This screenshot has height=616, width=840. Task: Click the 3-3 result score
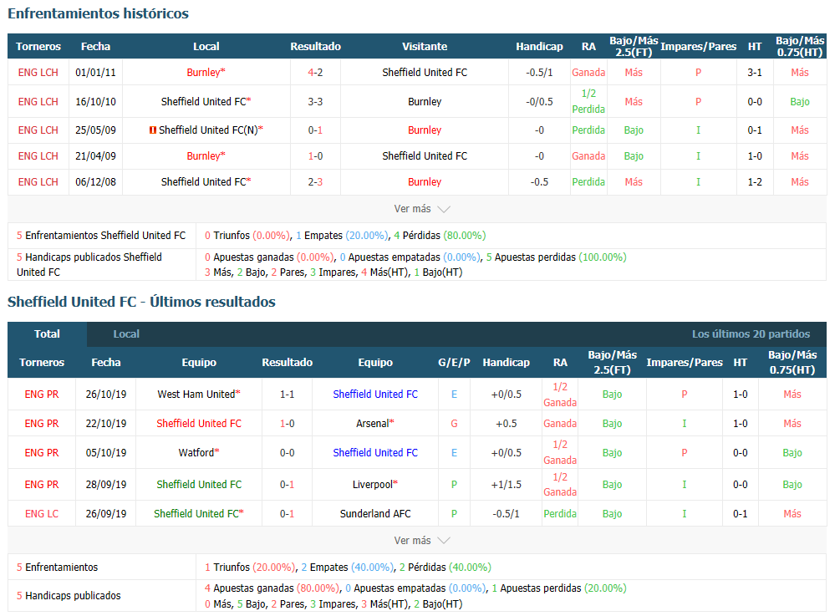(x=316, y=102)
